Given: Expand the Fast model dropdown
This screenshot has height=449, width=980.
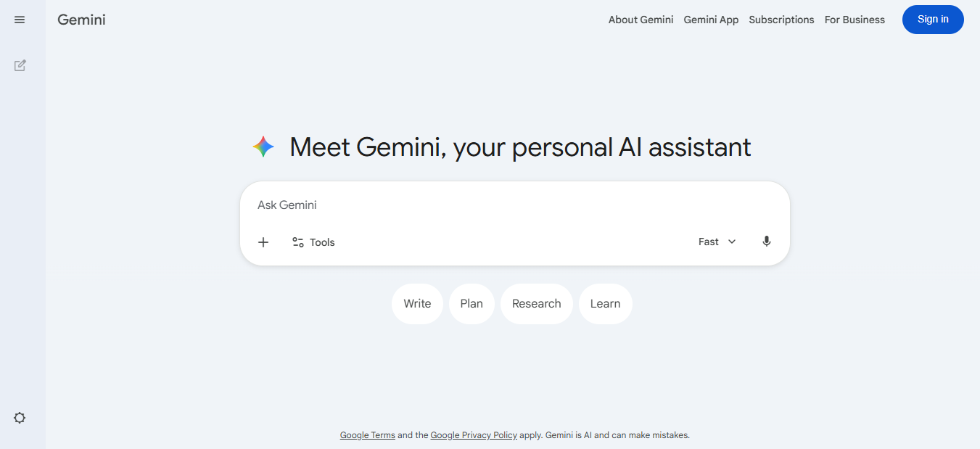Looking at the screenshot, I should pyautogui.click(x=709, y=242).
